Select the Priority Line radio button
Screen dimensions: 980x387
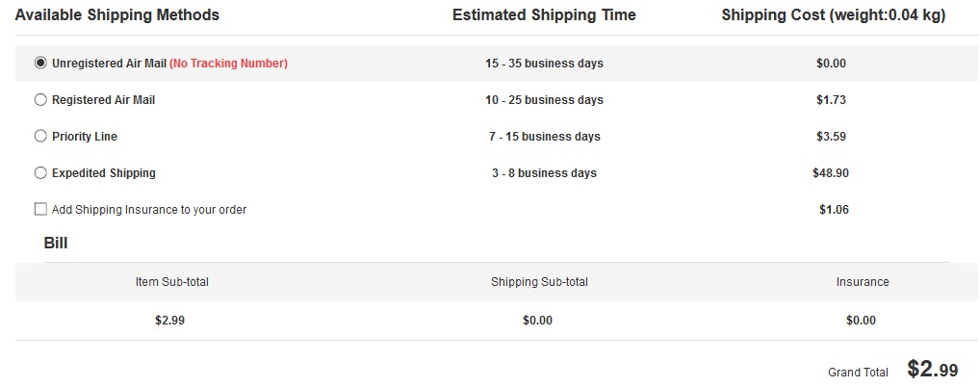pos(40,137)
